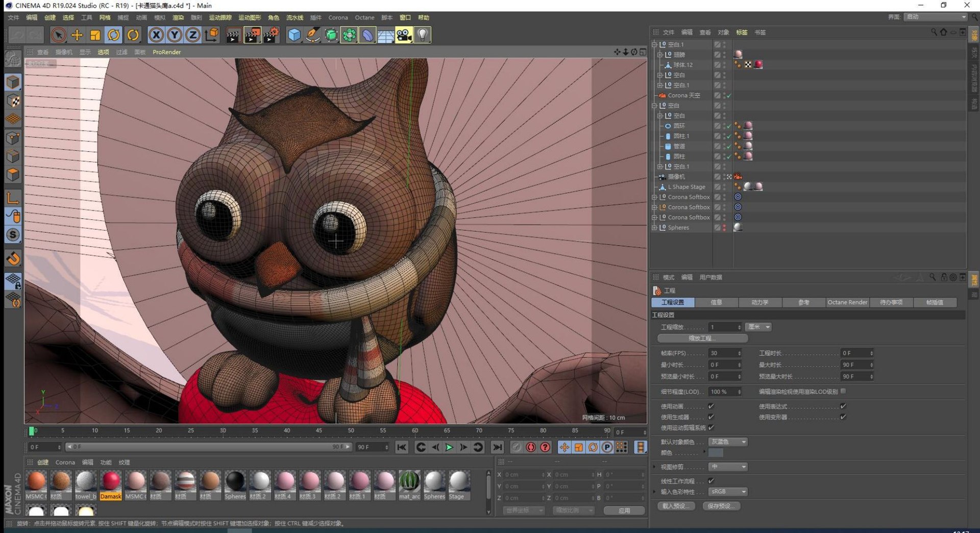Click the 颜色 color swatch

716,453
